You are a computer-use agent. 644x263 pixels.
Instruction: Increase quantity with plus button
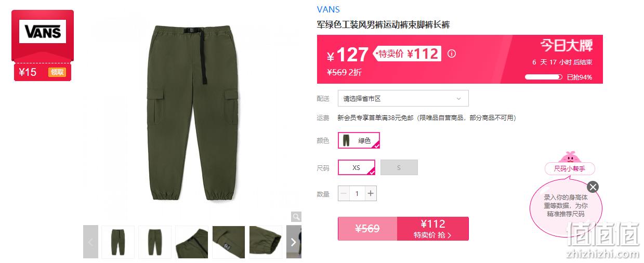pos(371,193)
